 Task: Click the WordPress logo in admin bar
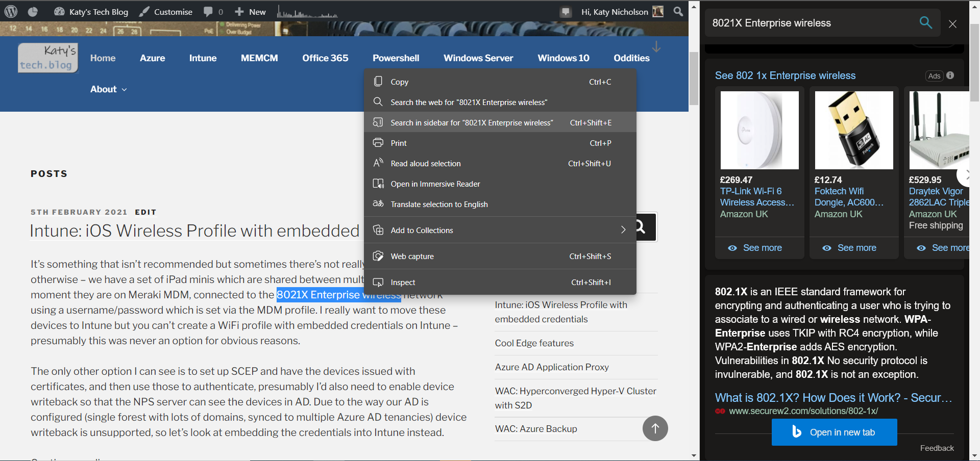[11, 11]
